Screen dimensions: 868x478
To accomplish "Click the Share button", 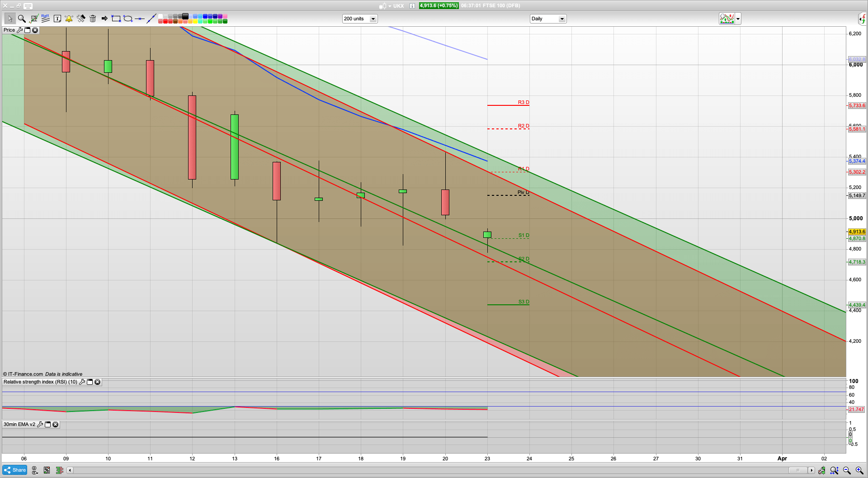I will click(x=15, y=470).
